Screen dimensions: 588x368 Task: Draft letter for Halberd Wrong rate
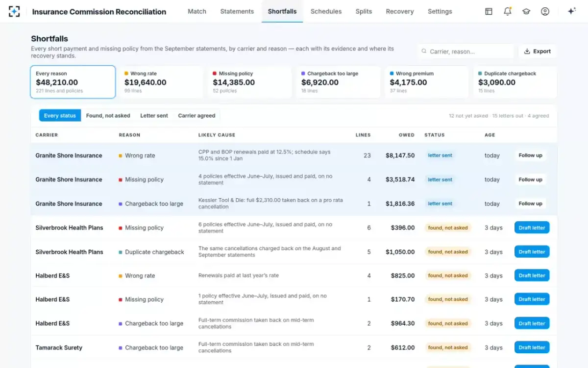point(532,275)
